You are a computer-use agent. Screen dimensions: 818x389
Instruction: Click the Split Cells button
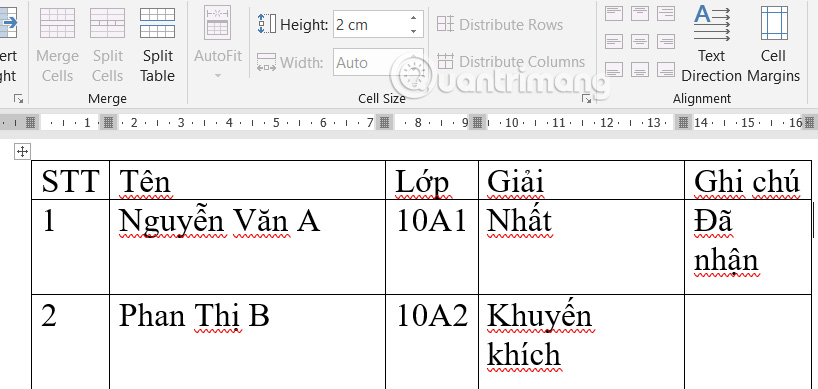point(107,45)
